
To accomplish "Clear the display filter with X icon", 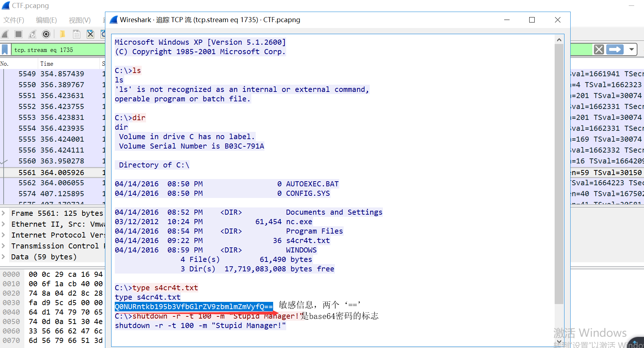I will [x=599, y=49].
